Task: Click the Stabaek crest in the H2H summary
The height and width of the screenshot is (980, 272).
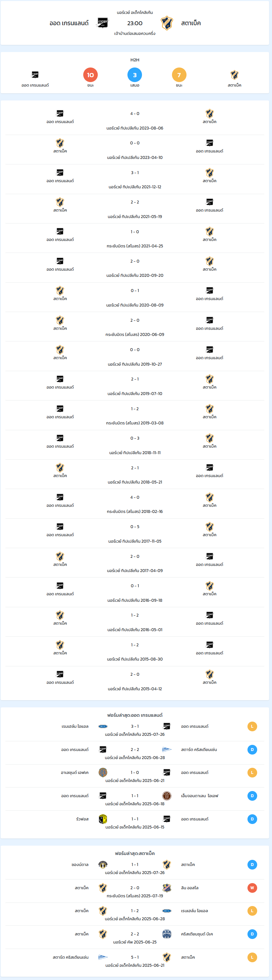Action: (234, 75)
